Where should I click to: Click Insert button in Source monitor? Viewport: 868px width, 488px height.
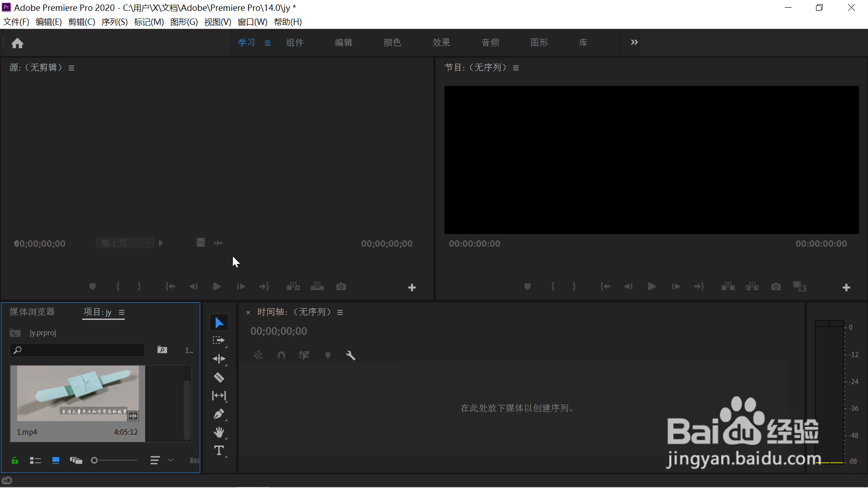[293, 286]
